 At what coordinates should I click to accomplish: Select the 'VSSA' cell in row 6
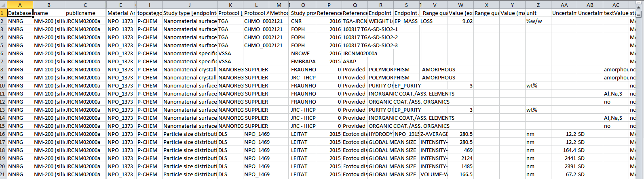point(230,53)
